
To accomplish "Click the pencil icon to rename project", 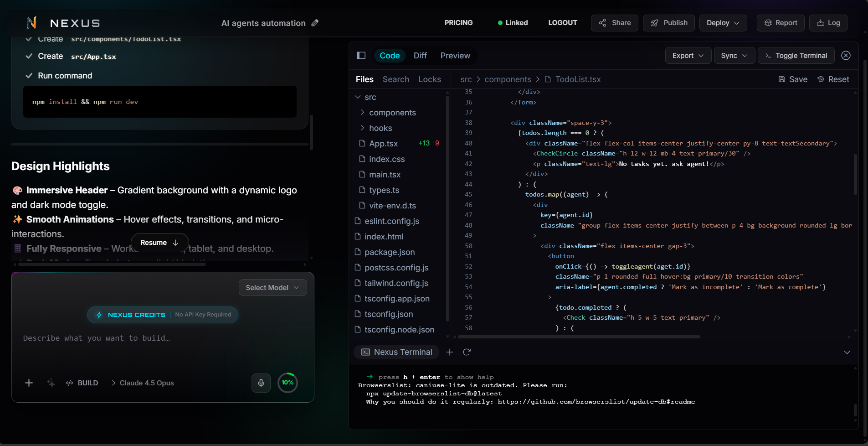I will point(315,23).
